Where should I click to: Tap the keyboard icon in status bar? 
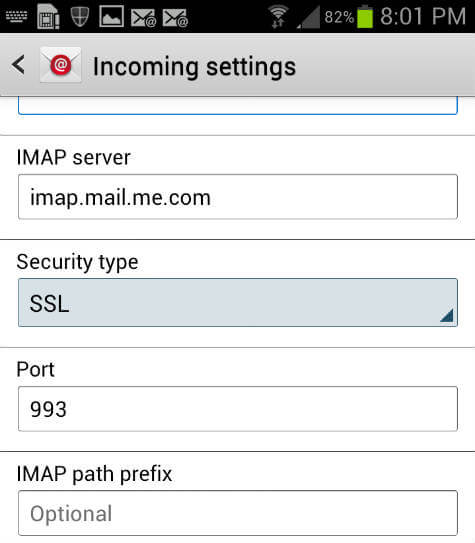click(x=16, y=16)
